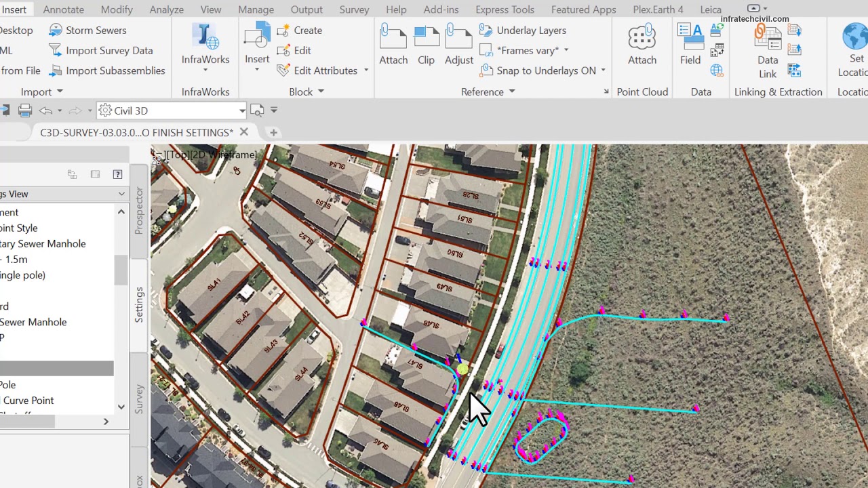
Task: Open the Reference panel dialog launcher
Action: (606, 91)
